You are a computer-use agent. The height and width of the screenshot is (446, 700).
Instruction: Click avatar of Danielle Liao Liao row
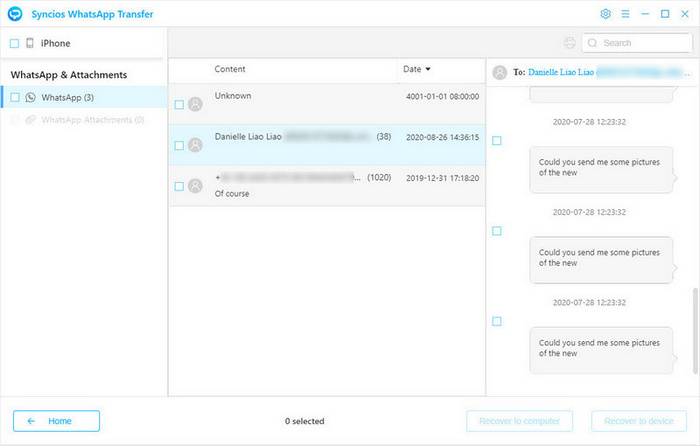[195, 145]
